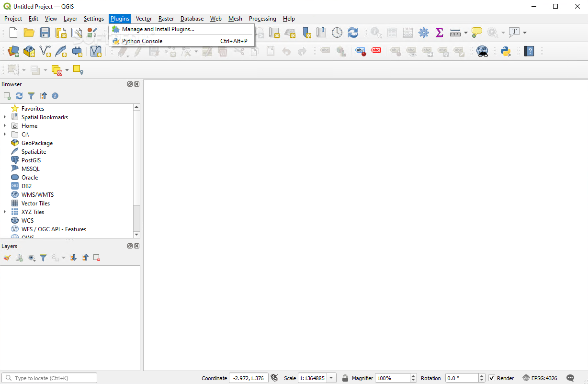
Task: Click New Virtual Layer icon
Action: [96, 51]
